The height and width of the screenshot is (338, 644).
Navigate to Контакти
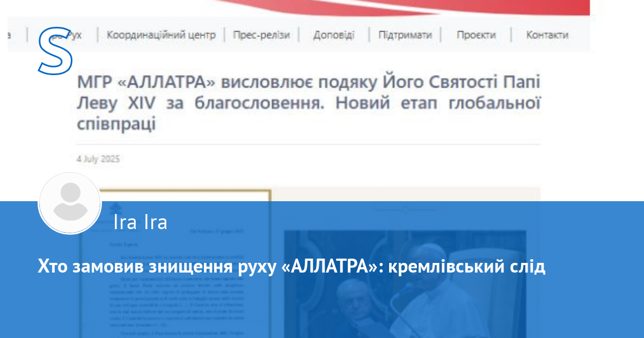[x=547, y=35]
